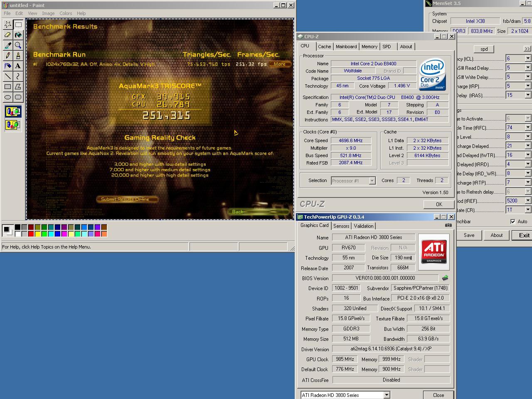Select the Polygon shape tool
532x399 pixels.
pos(18,87)
